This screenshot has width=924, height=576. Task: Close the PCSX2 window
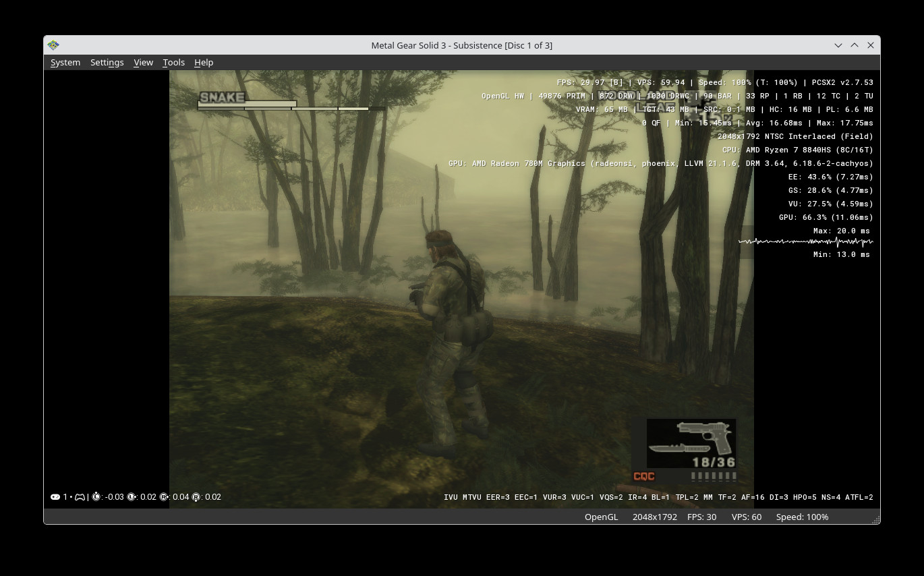pyautogui.click(x=871, y=45)
